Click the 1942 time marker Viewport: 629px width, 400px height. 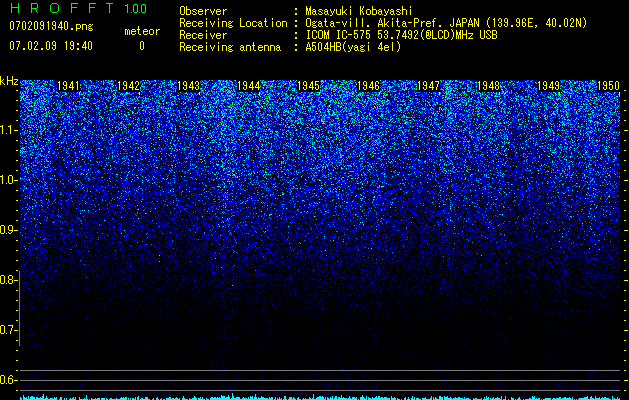(x=128, y=86)
